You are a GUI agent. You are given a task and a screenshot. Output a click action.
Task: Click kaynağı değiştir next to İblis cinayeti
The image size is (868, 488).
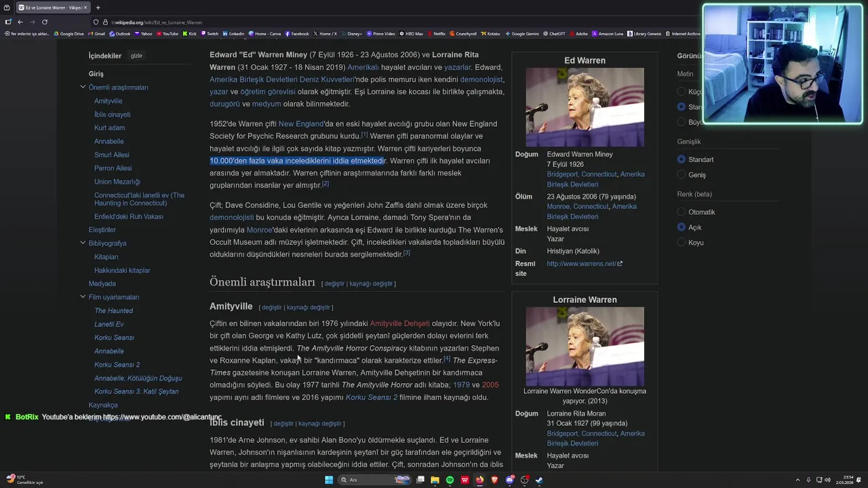point(320,424)
